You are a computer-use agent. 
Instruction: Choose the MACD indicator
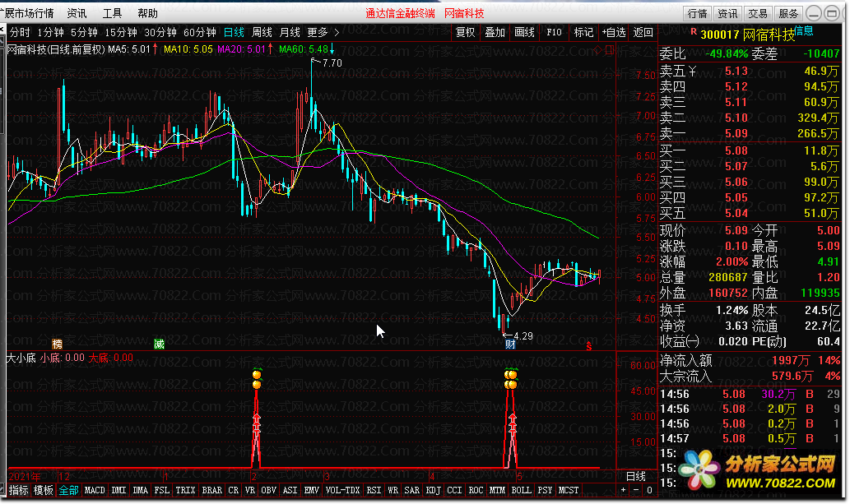(x=95, y=491)
